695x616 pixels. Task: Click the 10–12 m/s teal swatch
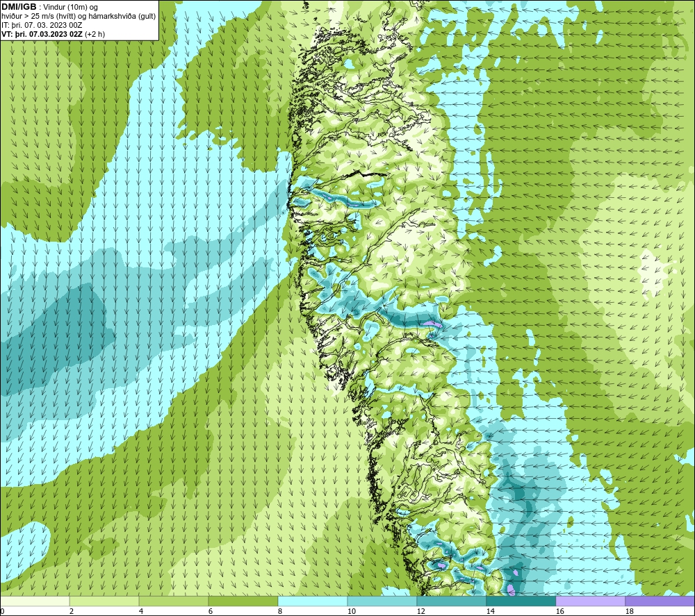click(382, 601)
